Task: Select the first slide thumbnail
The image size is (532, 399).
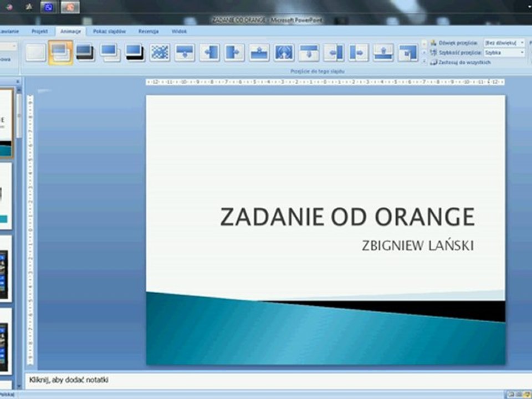Action: tap(6, 123)
